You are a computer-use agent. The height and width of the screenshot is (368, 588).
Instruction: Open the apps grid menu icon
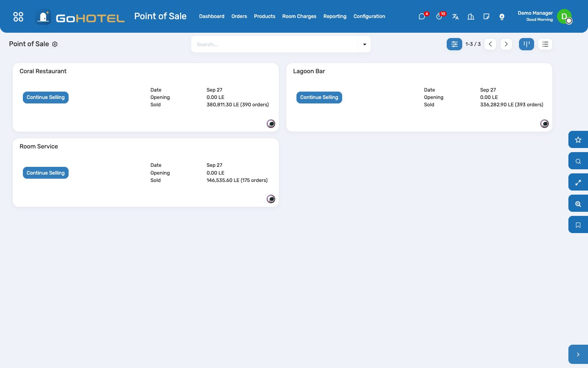click(18, 16)
